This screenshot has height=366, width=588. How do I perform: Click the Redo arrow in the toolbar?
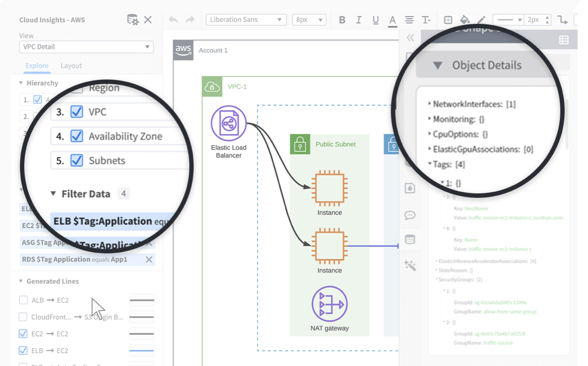tap(190, 20)
